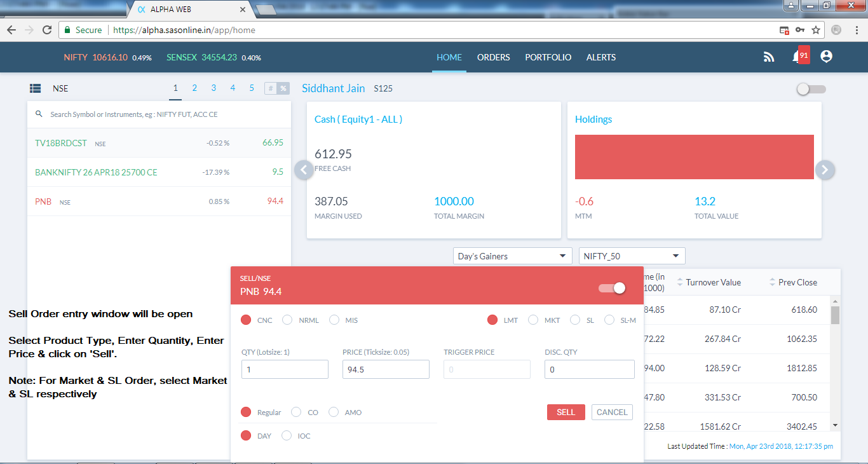Click the PRICE input field
Image resolution: width=868 pixels, height=464 pixels.
tap(386, 369)
